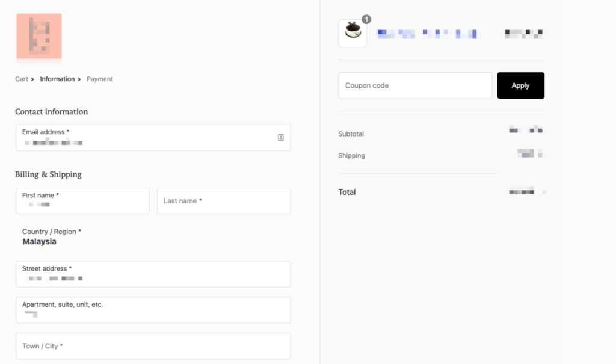Click the Street address field
The height and width of the screenshot is (364, 616).
click(153, 273)
